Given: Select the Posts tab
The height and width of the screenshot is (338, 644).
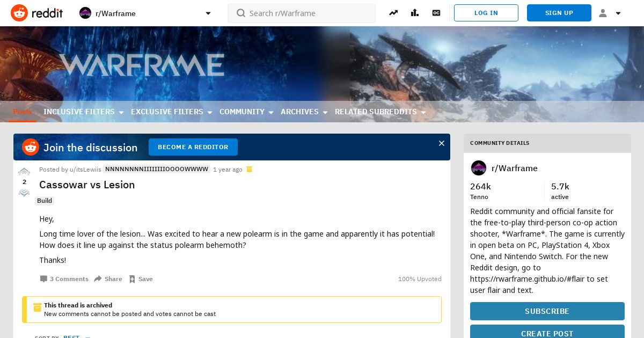Looking at the screenshot, I should tap(23, 112).
